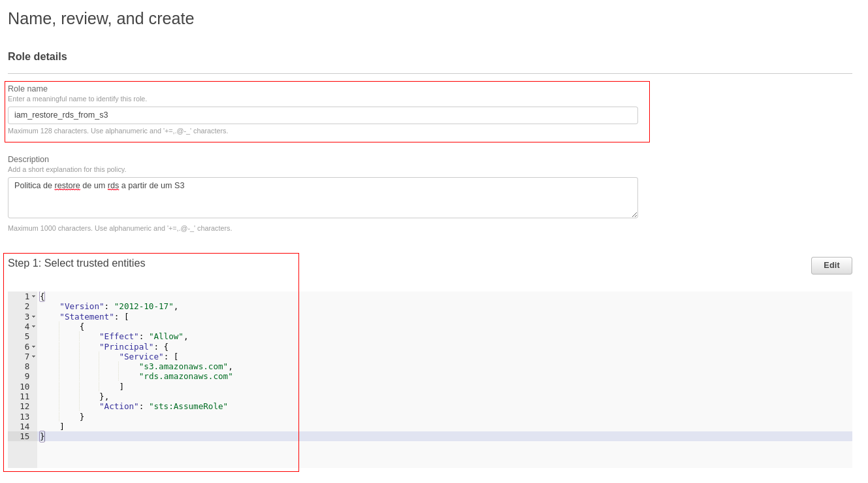Fold the statement object on line 4

[x=34, y=327]
